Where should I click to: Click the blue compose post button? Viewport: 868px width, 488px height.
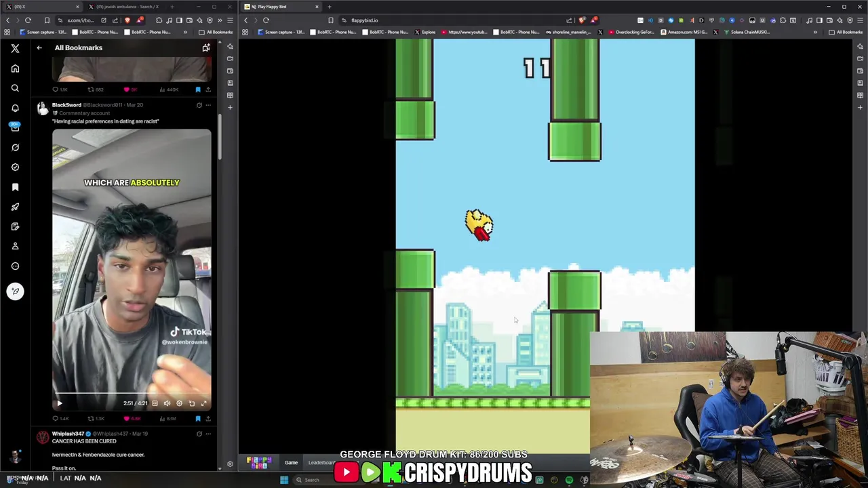tap(15, 291)
